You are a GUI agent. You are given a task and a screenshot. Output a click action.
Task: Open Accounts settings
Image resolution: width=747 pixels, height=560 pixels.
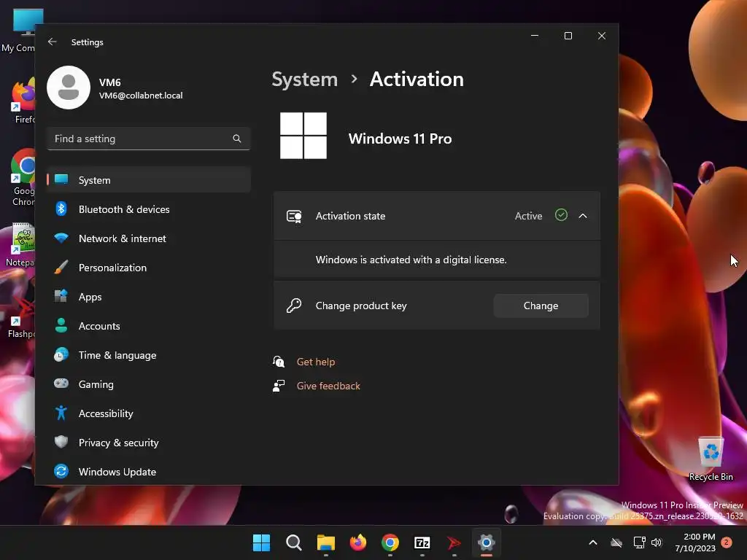click(x=149, y=326)
